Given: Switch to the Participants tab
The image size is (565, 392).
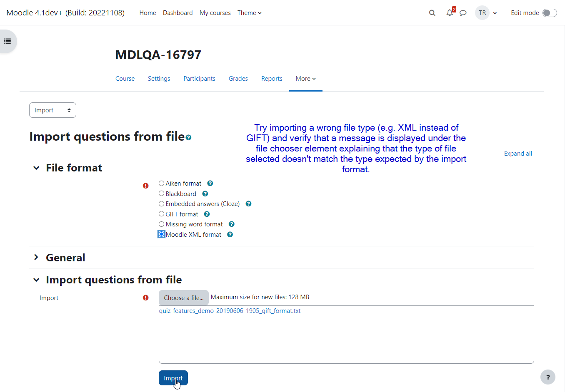Looking at the screenshot, I should pos(200,79).
